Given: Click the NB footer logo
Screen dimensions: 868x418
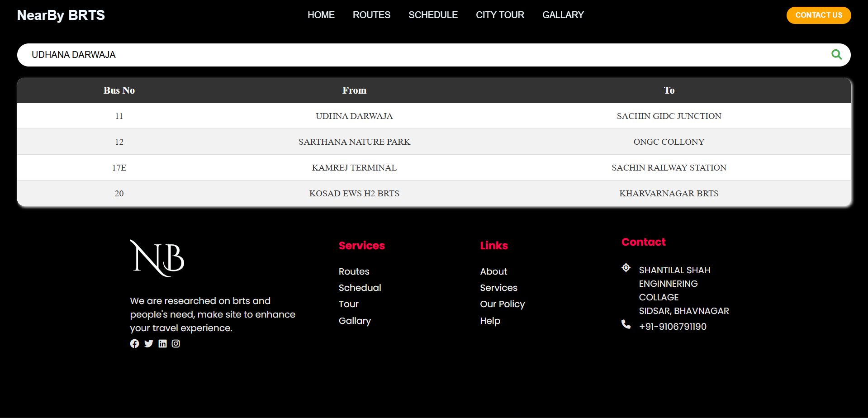Looking at the screenshot, I should pos(157,258).
